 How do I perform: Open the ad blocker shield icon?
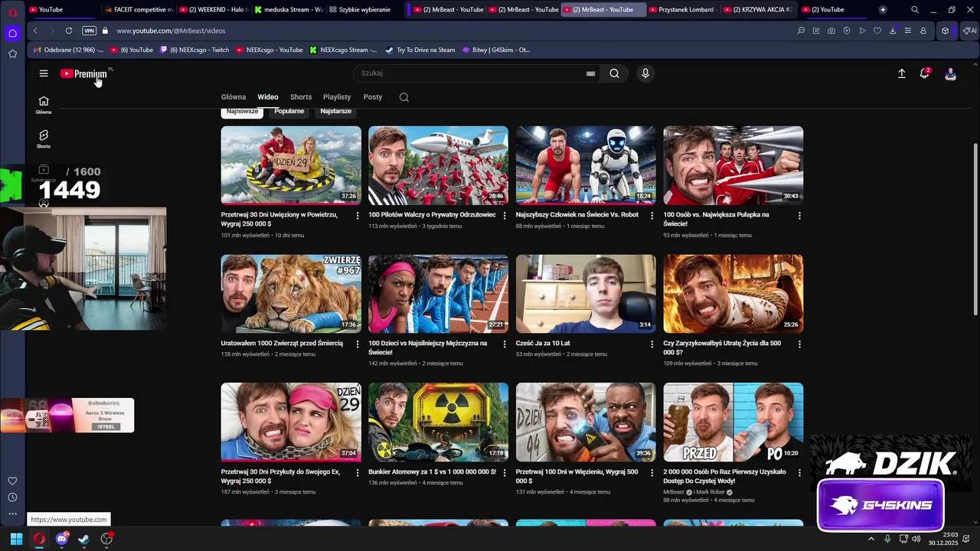pyautogui.click(x=847, y=31)
